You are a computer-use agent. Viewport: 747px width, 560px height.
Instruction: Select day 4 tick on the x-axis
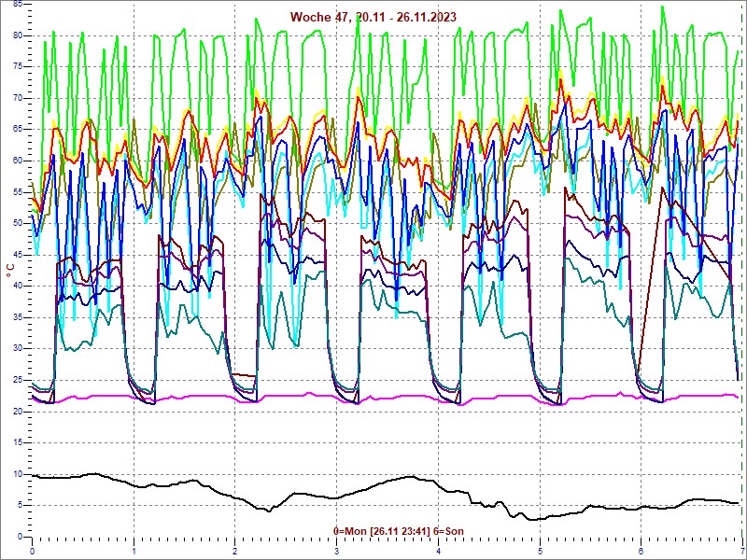point(438,550)
